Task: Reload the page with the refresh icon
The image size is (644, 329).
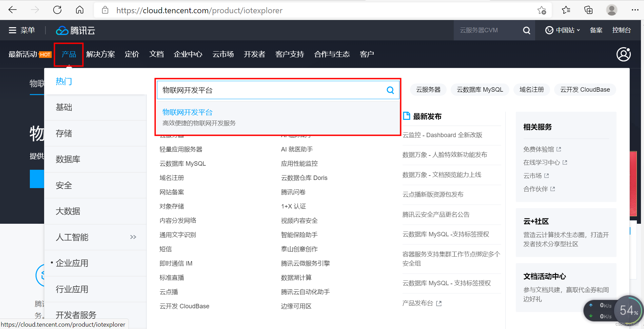Action: click(57, 10)
